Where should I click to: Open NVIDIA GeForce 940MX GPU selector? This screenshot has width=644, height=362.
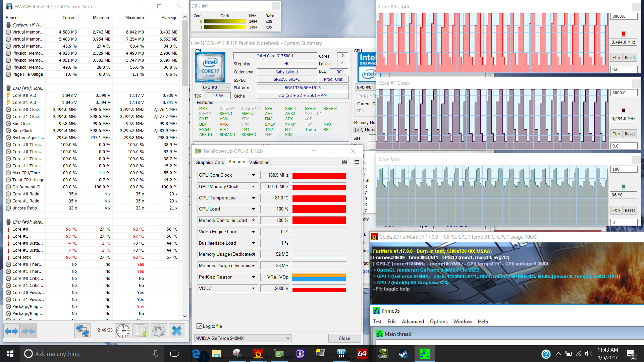click(243, 338)
